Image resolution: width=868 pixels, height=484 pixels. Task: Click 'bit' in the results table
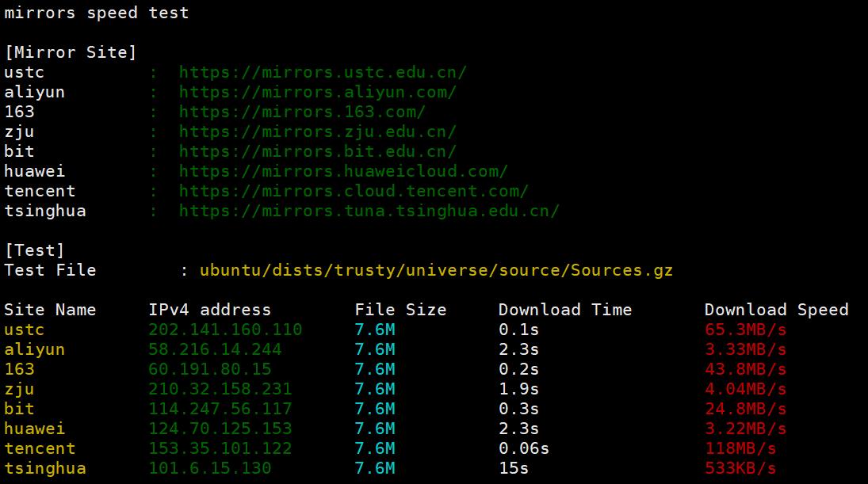pyautogui.click(x=19, y=409)
